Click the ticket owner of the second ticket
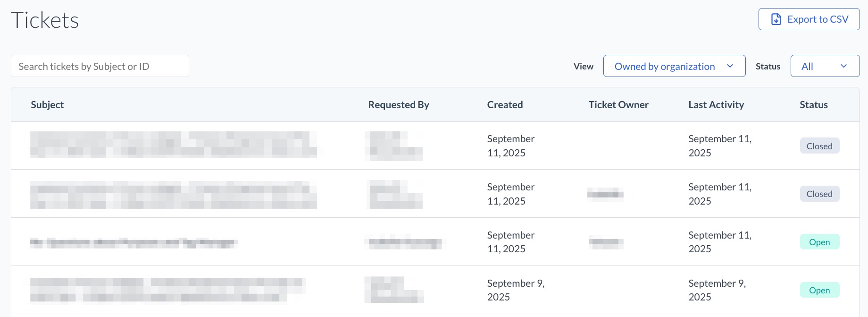868x317 pixels. [605, 194]
